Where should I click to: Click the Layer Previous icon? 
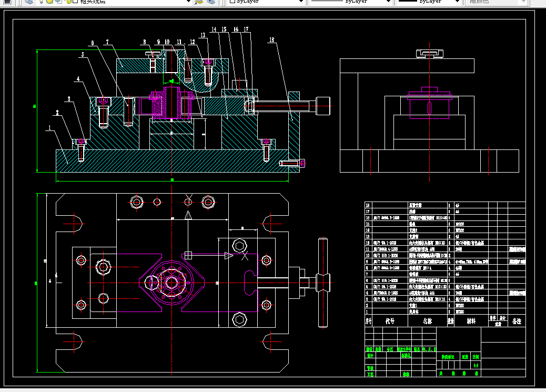[x=211, y=2]
